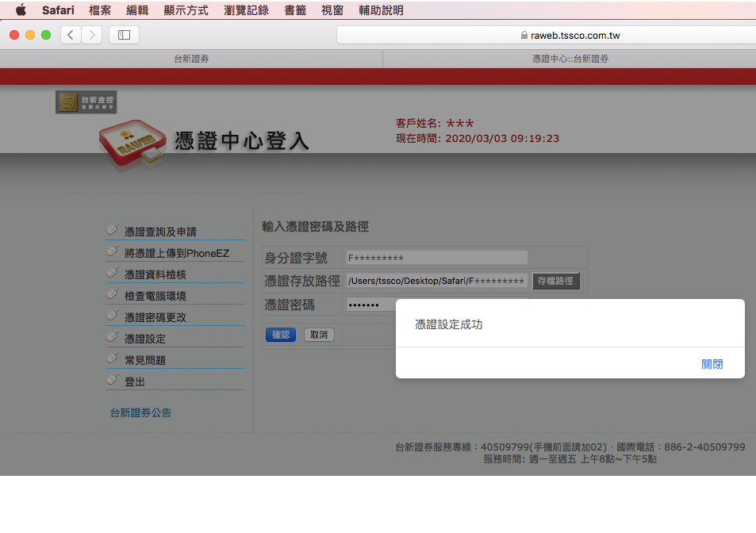The height and width of the screenshot is (533, 756).
Task: Toggle the Safari sidebar button
Action: click(x=124, y=35)
